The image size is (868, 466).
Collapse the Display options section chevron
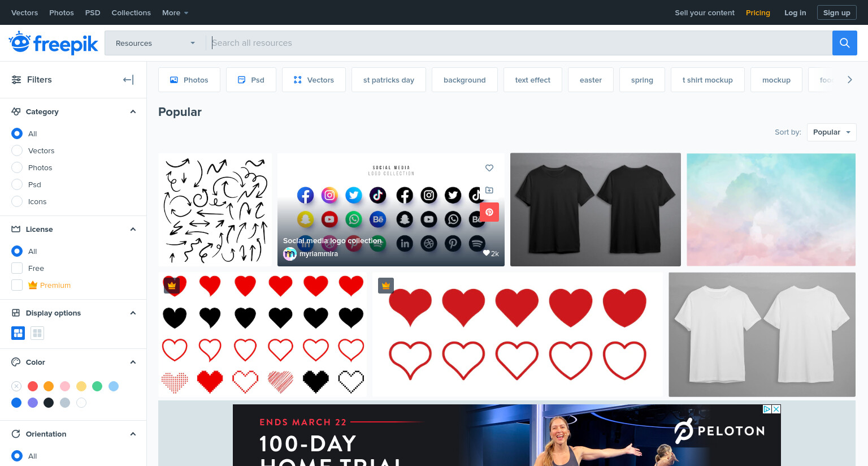pos(133,313)
